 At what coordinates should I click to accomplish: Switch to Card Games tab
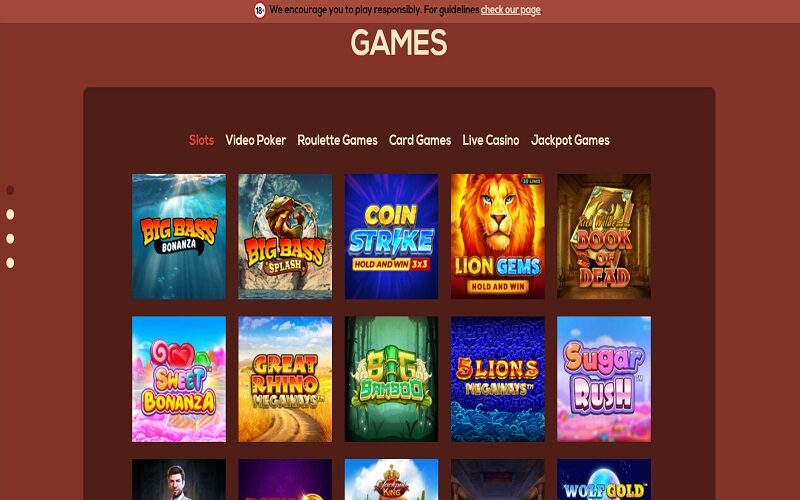pyautogui.click(x=420, y=140)
